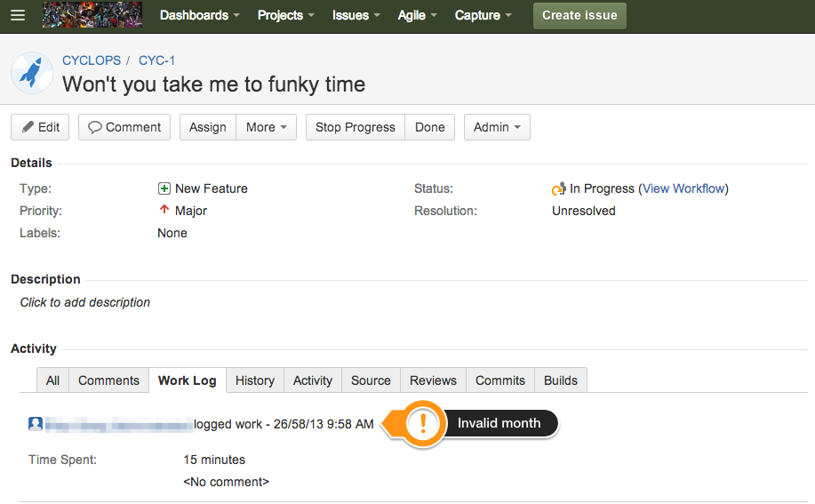Click the In Progress status icon
The width and height of the screenshot is (815, 504).
point(559,188)
